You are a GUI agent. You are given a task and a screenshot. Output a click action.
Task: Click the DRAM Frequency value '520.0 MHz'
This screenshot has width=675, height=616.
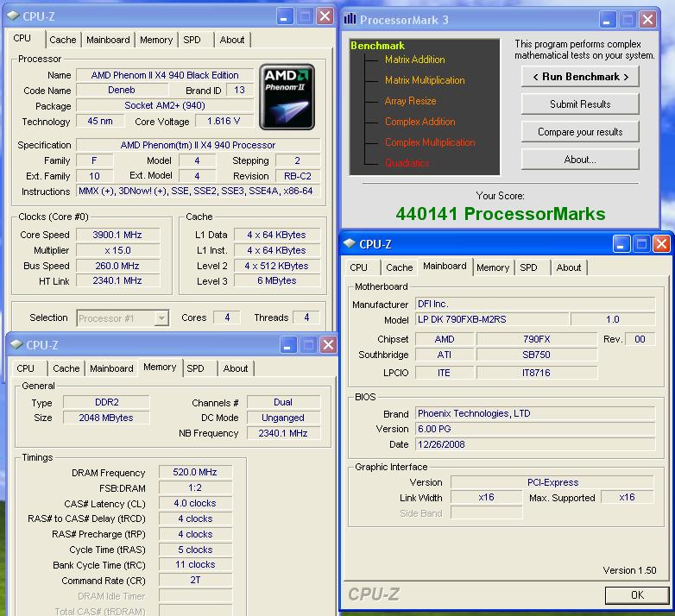point(195,472)
